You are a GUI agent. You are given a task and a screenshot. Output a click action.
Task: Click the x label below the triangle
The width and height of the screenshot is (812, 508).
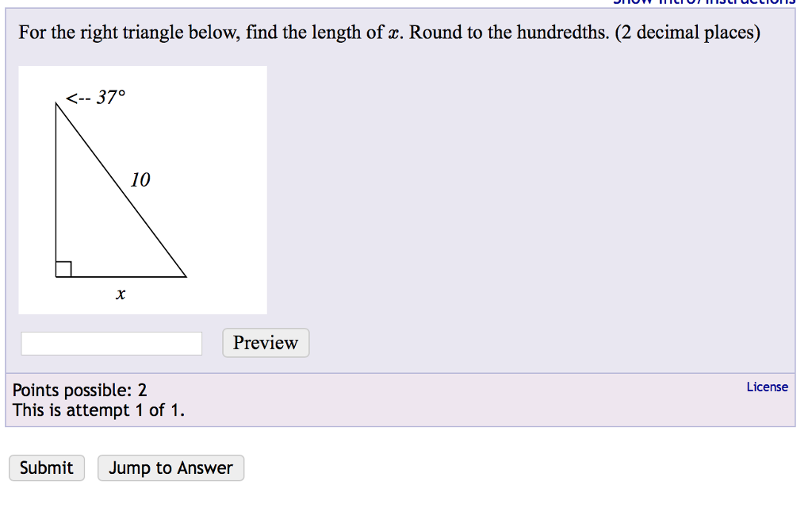coord(121,294)
